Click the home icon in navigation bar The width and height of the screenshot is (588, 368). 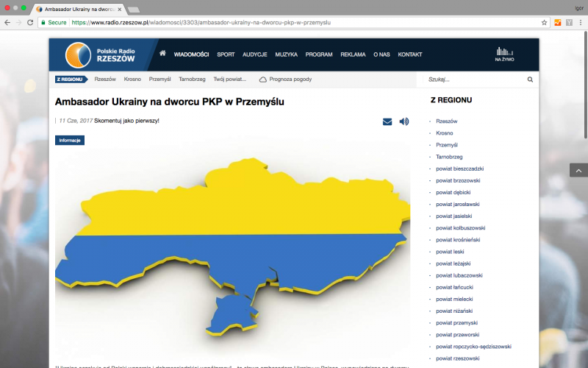[162, 54]
